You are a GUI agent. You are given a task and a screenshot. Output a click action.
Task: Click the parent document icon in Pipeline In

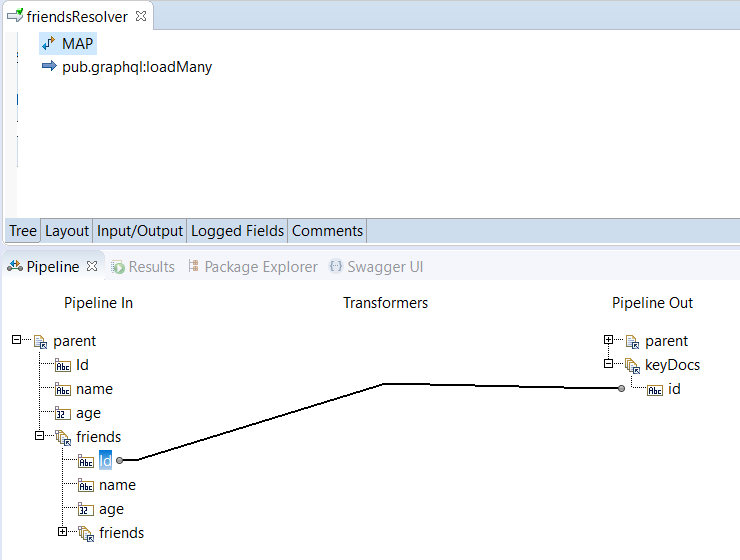point(40,341)
